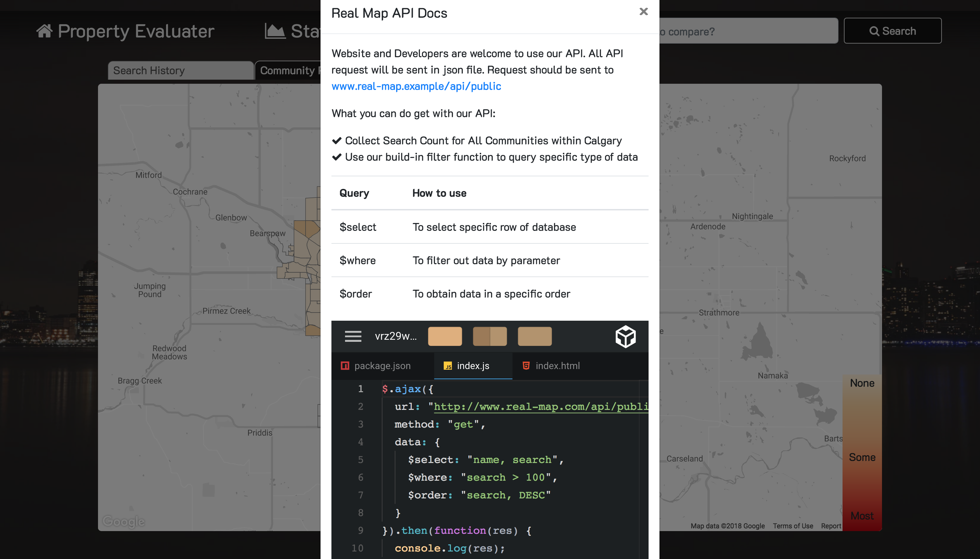980x559 pixels.
Task: Click the Property Evaluater brand link
Action: [x=126, y=31]
